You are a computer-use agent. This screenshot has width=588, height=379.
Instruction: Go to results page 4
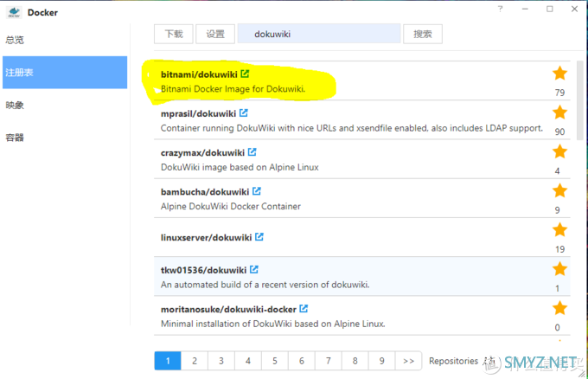[x=248, y=361]
